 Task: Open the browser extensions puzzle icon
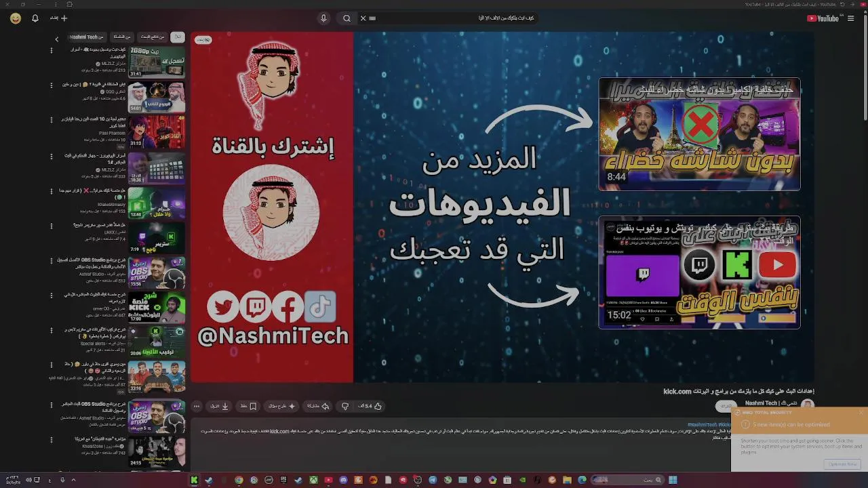pos(69,4)
